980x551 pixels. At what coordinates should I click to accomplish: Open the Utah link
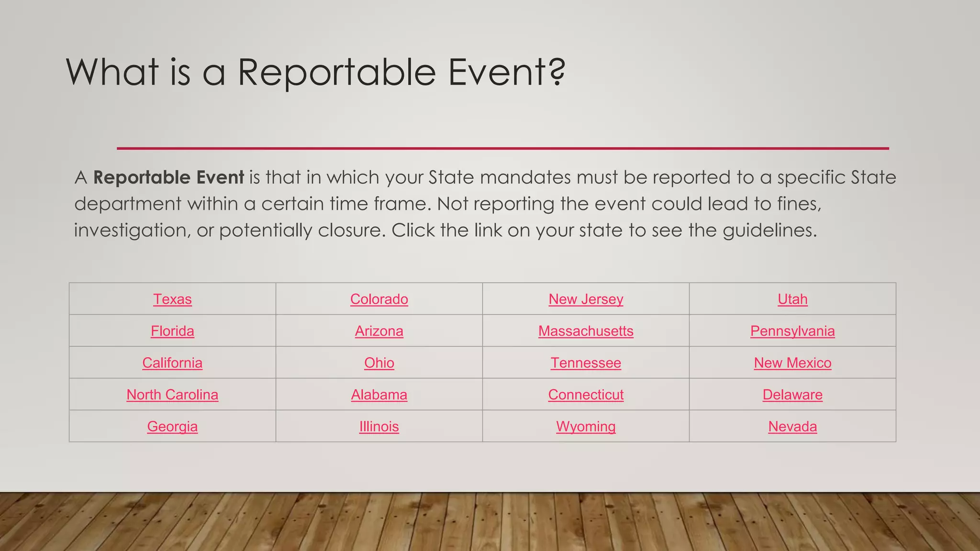click(x=792, y=299)
